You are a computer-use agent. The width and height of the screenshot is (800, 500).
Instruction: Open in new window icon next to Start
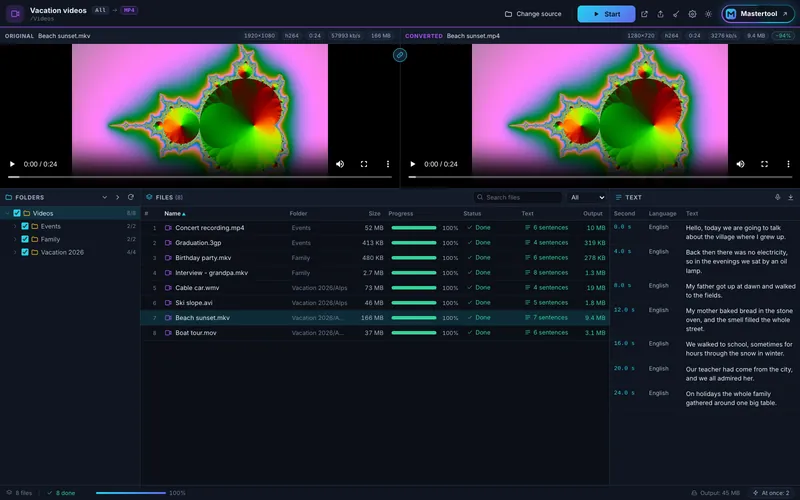(x=644, y=14)
